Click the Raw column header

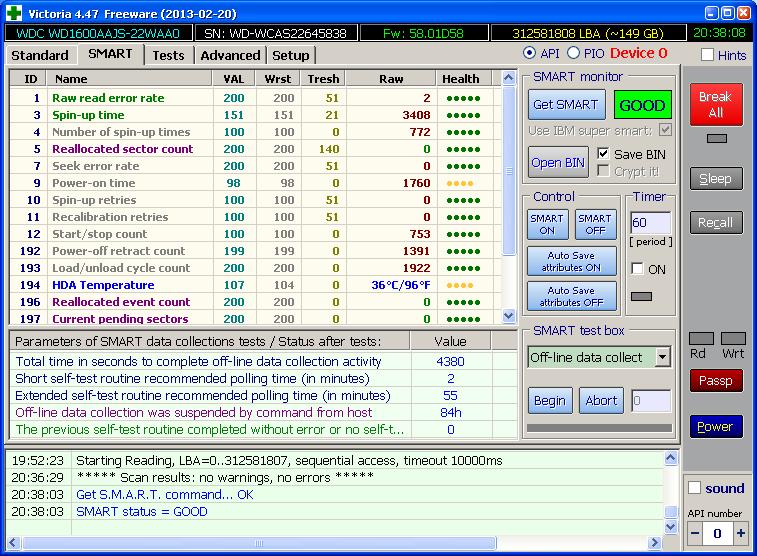(x=391, y=79)
